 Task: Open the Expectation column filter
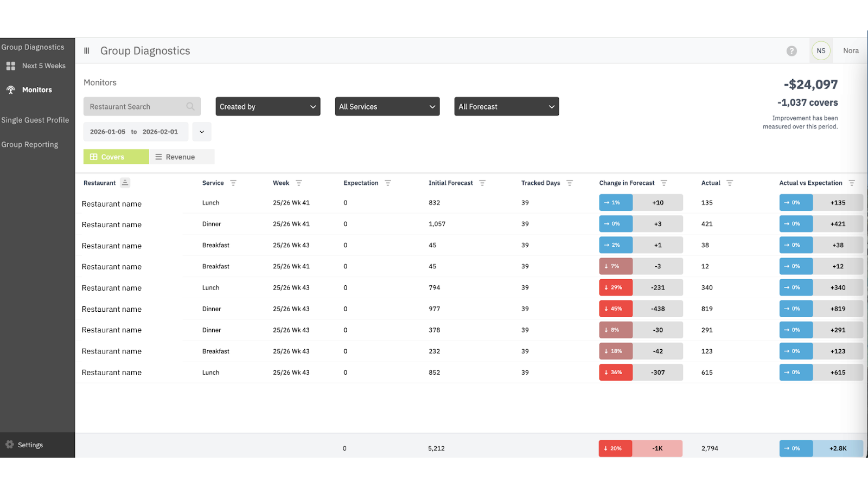coord(388,183)
